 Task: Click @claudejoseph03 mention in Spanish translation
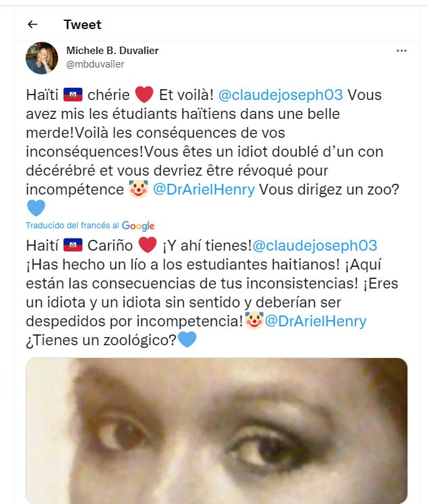coord(315,245)
